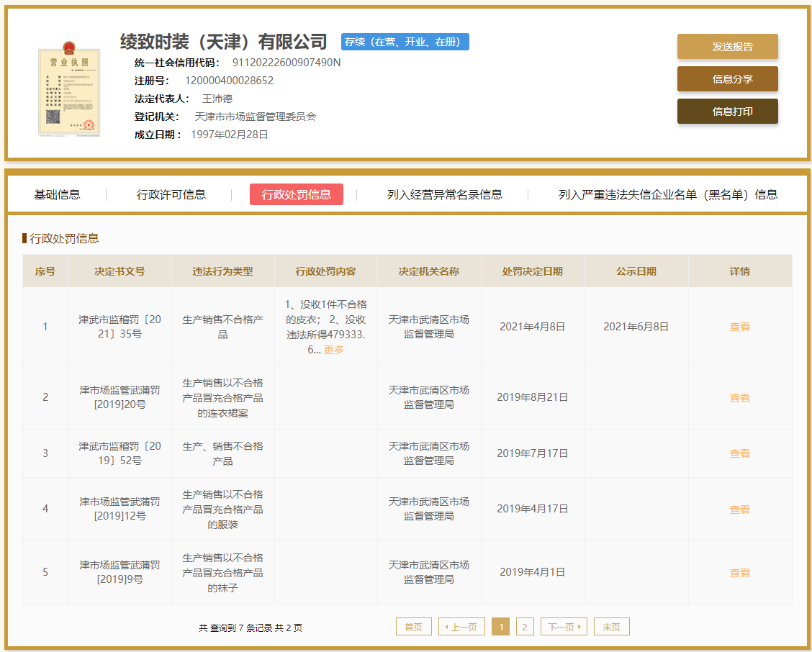This screenshot has height=652, width=812.
Task: Open details 查看 for record 3
Action: [739, 453]
